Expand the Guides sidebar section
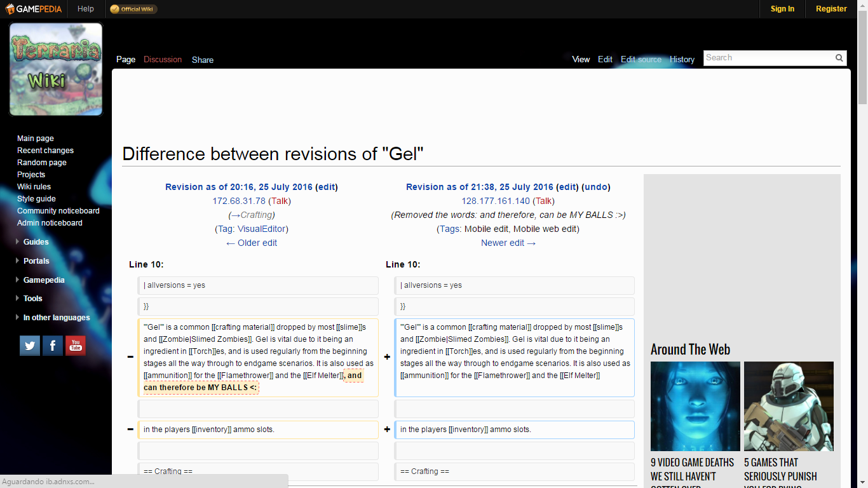868x488 pixels. (36, 242)
